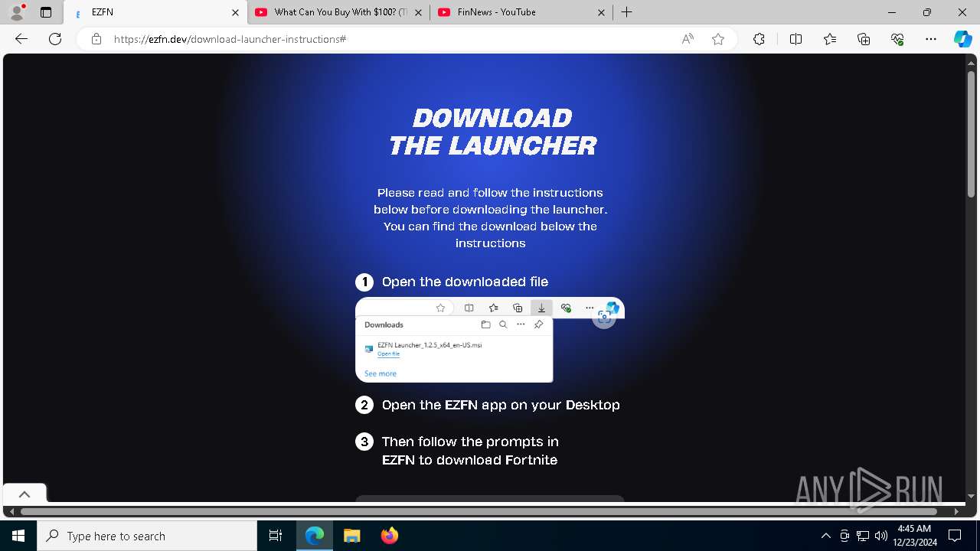Screen dimensions: 980x551
Task: Click the DOWNLOAD THE LAUNCHER heading
Action: coord(492,132)
